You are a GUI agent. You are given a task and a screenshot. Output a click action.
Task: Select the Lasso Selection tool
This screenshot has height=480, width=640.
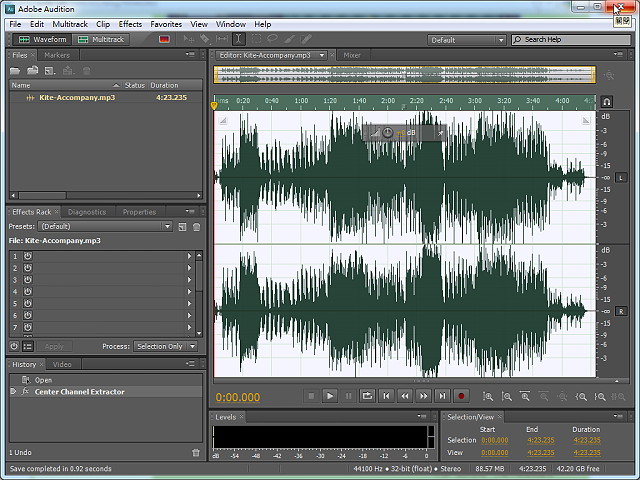272,39
